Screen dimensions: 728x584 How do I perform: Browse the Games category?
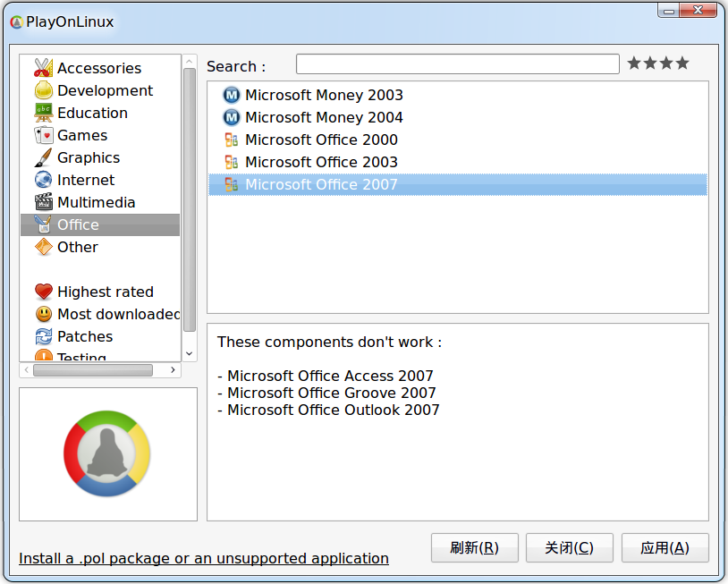[x=82, y=135]
